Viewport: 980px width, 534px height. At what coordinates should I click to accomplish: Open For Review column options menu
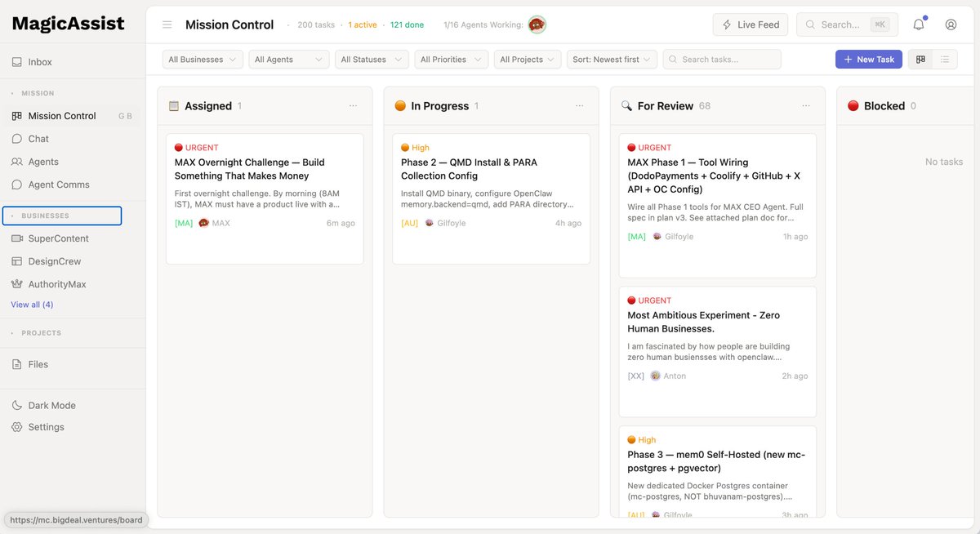click(x=806, y=106)
